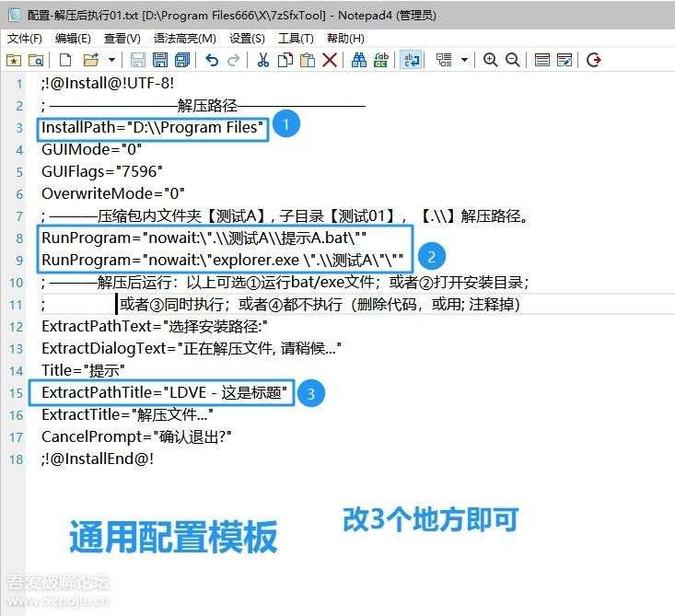Viewport: 675px width, 616px height.
Task: Click the ExtractTitle="解压文件..." line
Action: click(x=127, y=414)
